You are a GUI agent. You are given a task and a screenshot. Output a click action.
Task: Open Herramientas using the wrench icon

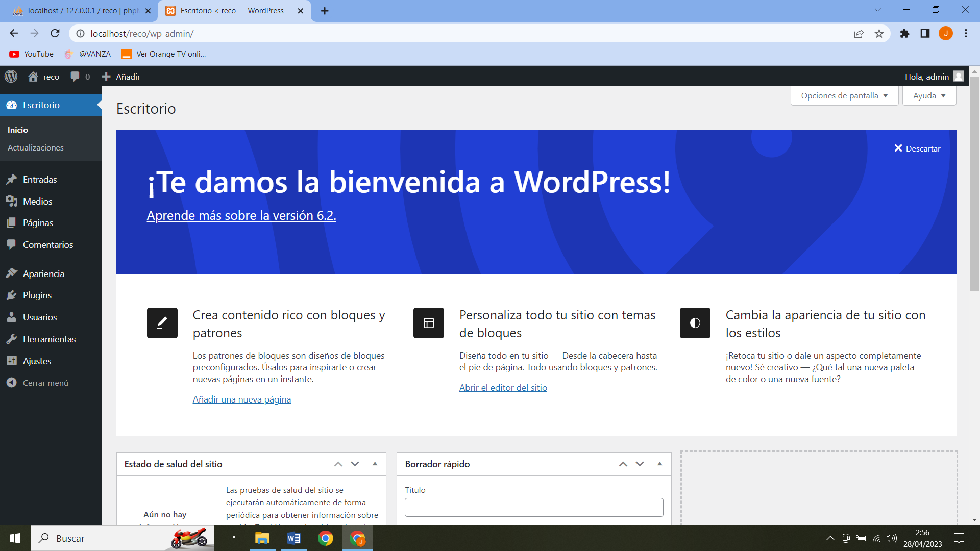(x=12, y=339)
